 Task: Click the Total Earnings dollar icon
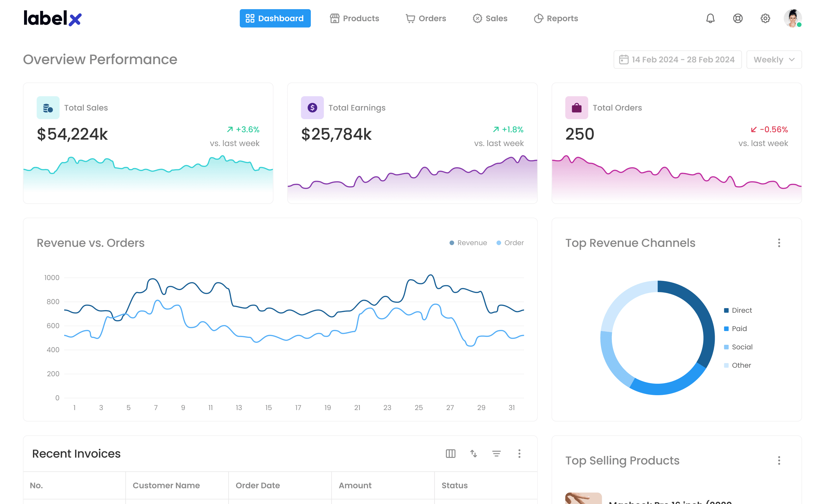click(x=312, y=108)
